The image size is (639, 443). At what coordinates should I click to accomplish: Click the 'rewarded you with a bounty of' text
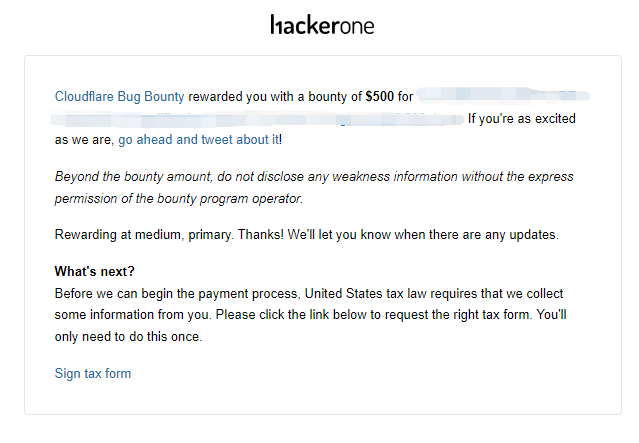275,97
